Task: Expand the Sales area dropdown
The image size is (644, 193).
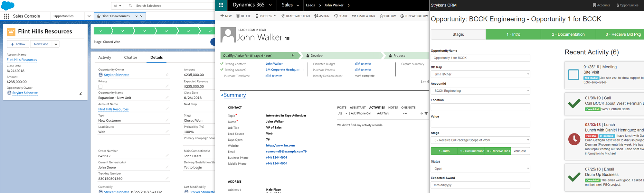Action: 298,5
